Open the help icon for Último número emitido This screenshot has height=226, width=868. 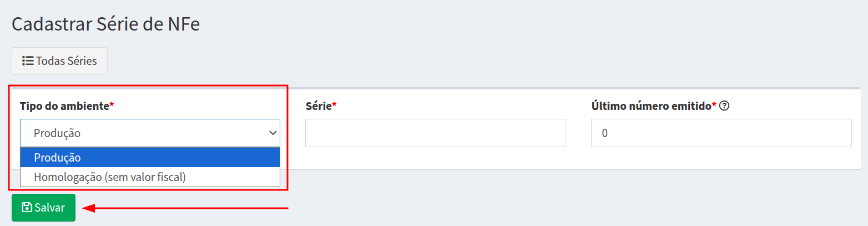[x=724, y=106]
